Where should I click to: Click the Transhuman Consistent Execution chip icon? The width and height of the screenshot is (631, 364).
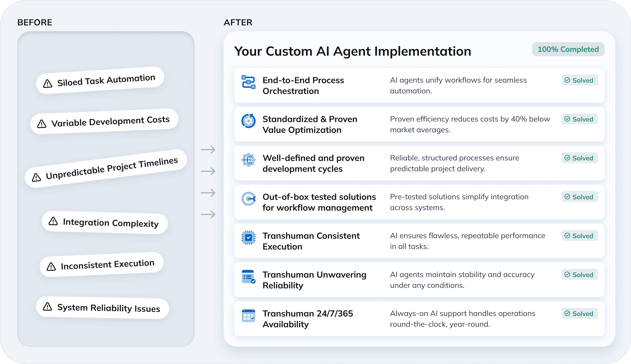[248, 238]
